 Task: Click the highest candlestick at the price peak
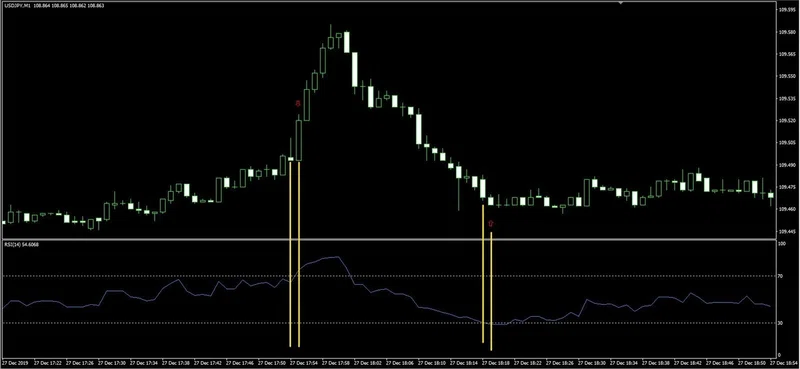[x=331, y=38]
